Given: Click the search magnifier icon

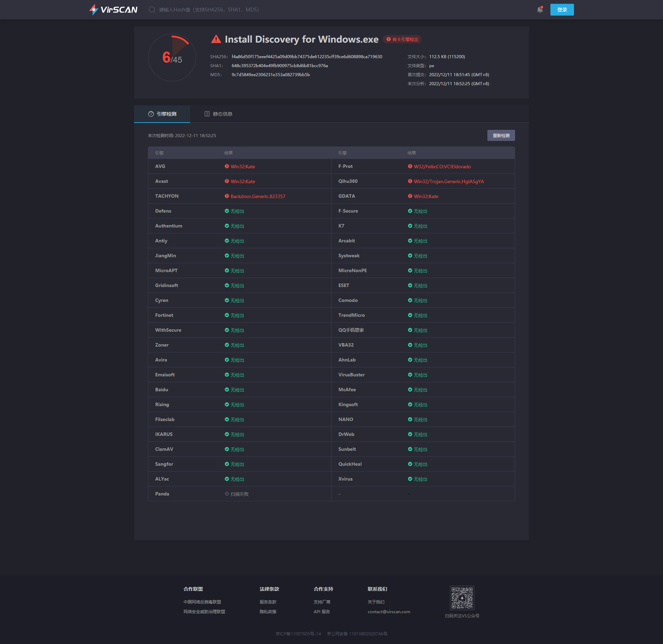Looking at the screenshot, I should click(152, 10).
